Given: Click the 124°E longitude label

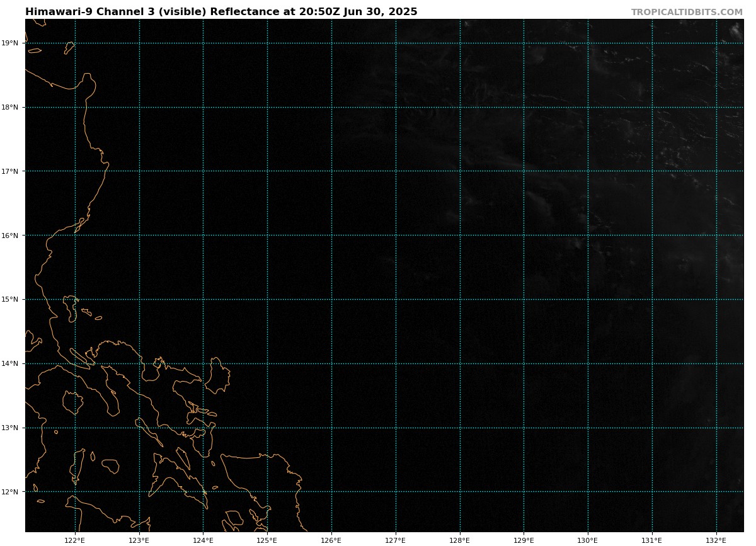Looking at the screenshot, I should click(x=203, y=540).
